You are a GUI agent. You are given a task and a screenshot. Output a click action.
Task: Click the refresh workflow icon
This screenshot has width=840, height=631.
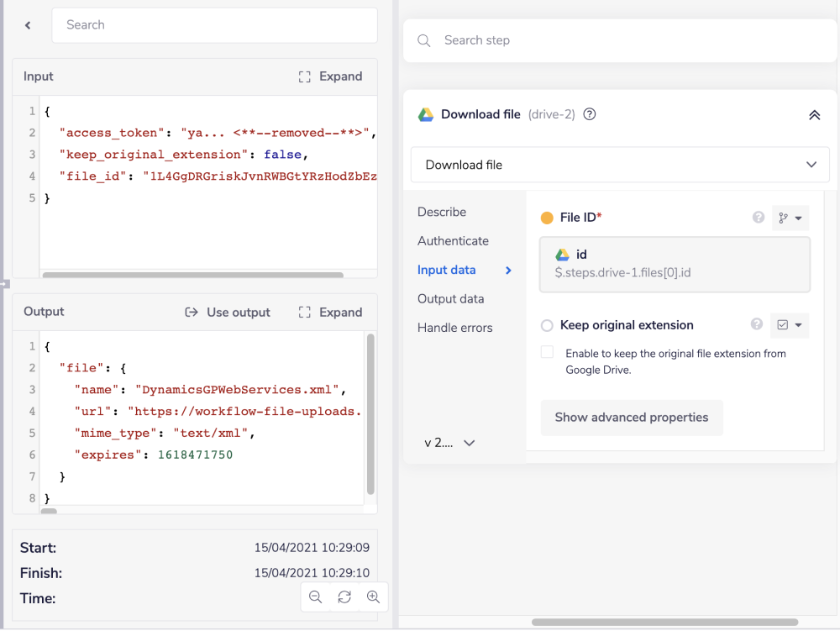click(344, 597)
